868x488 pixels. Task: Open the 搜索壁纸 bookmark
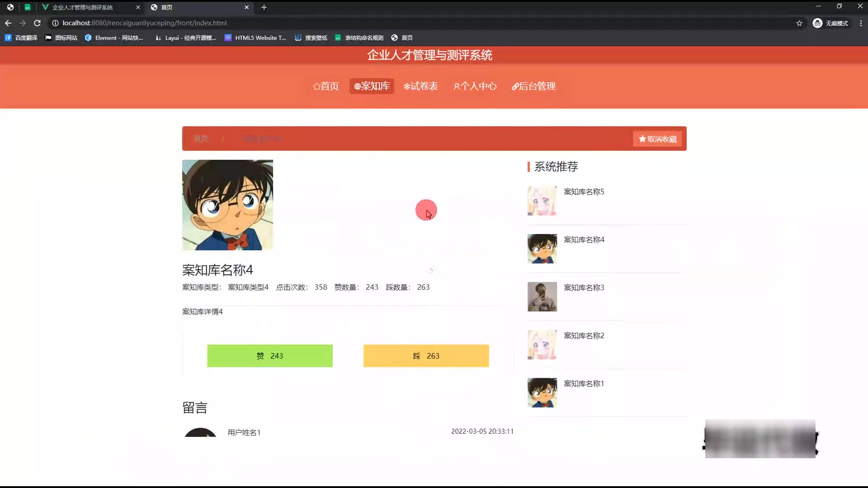[x=311, y=38]
